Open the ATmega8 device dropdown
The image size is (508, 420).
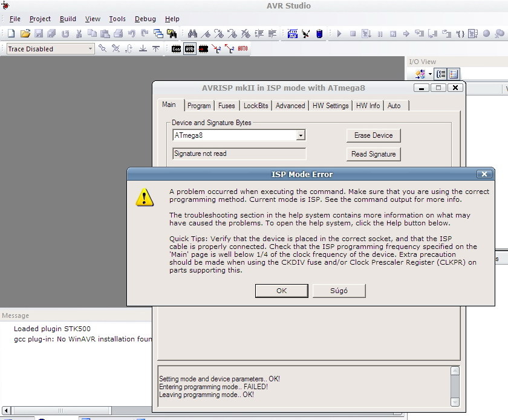(301, 135)
